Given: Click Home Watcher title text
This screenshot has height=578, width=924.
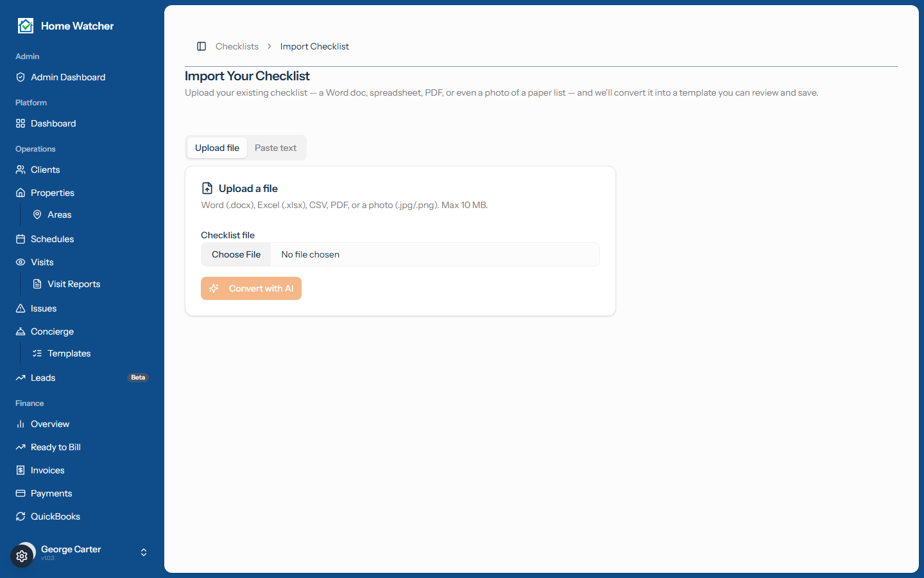Looking at the screenshot, I should [x=77, y=26].
